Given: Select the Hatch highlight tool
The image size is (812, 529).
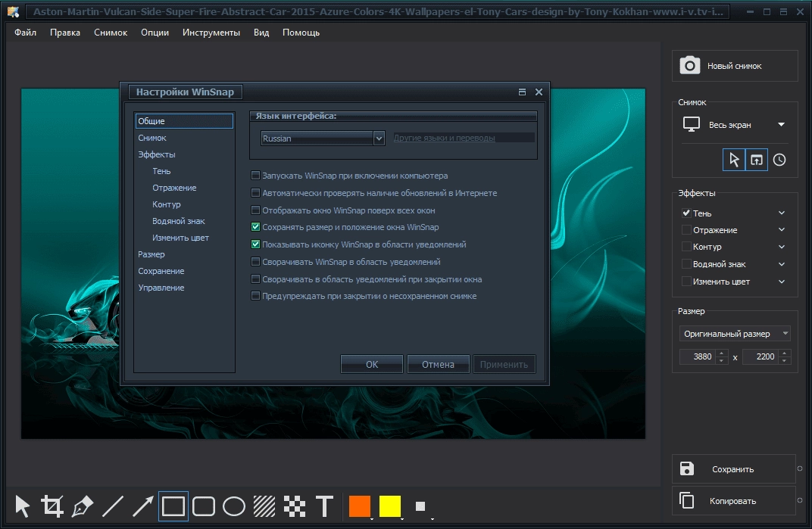Looking at the screenshot, I should 264,506.
